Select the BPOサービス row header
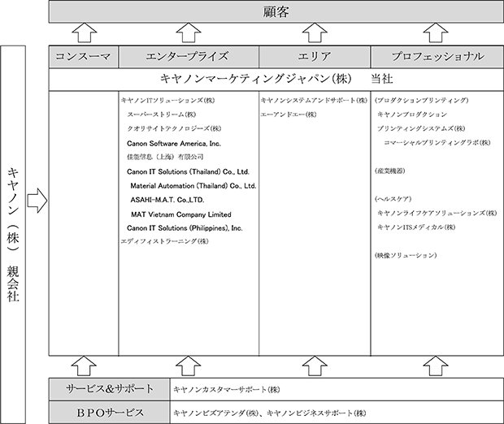 coord(110,413)
